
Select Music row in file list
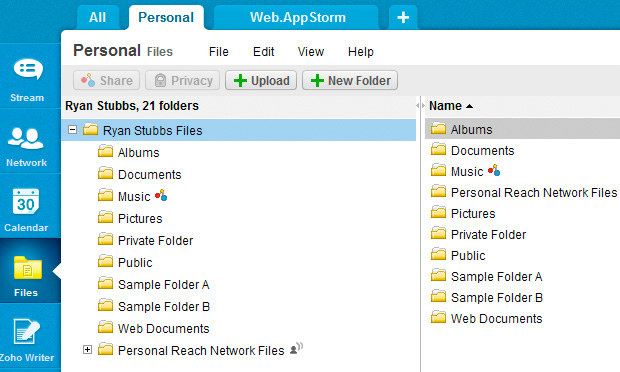coord(523,172)
